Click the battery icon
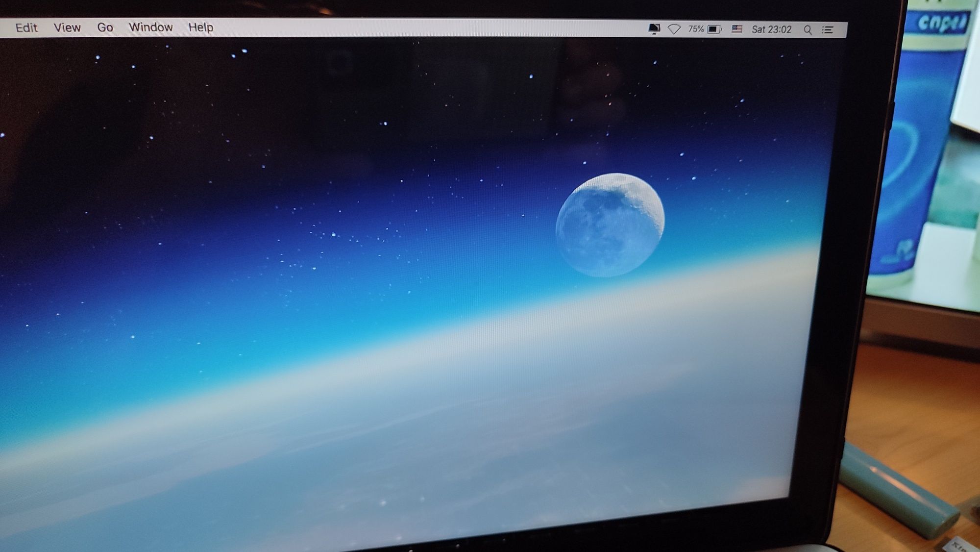 (x=715, y=29)
